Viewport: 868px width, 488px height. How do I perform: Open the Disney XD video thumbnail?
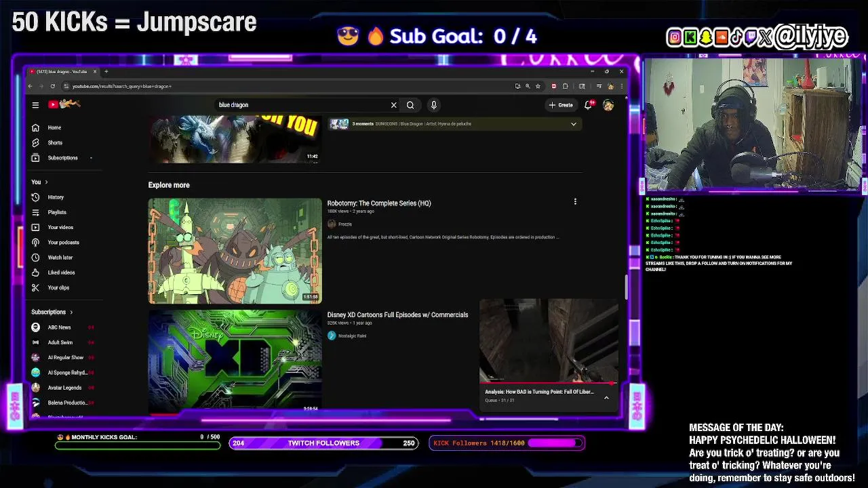(235, 361)
